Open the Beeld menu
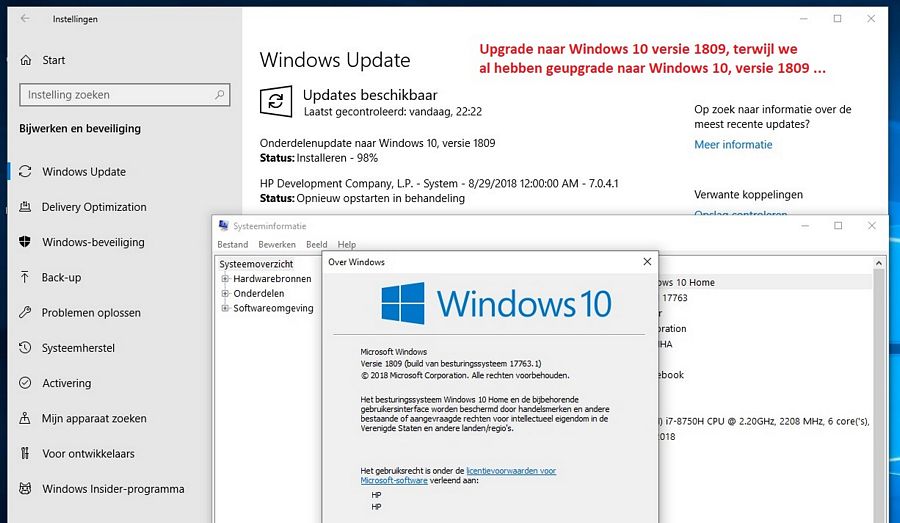Viewport: 900px width, 523px height. [x=316, y=245]
